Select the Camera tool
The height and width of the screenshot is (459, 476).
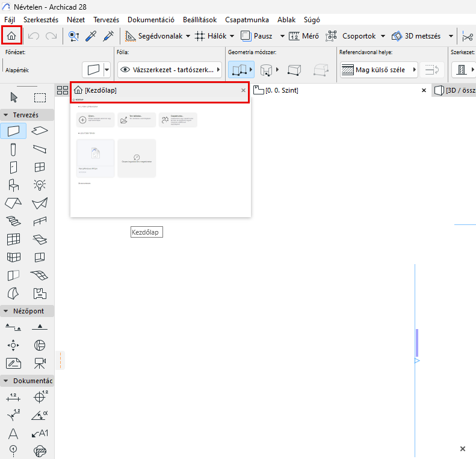point(40,363)
